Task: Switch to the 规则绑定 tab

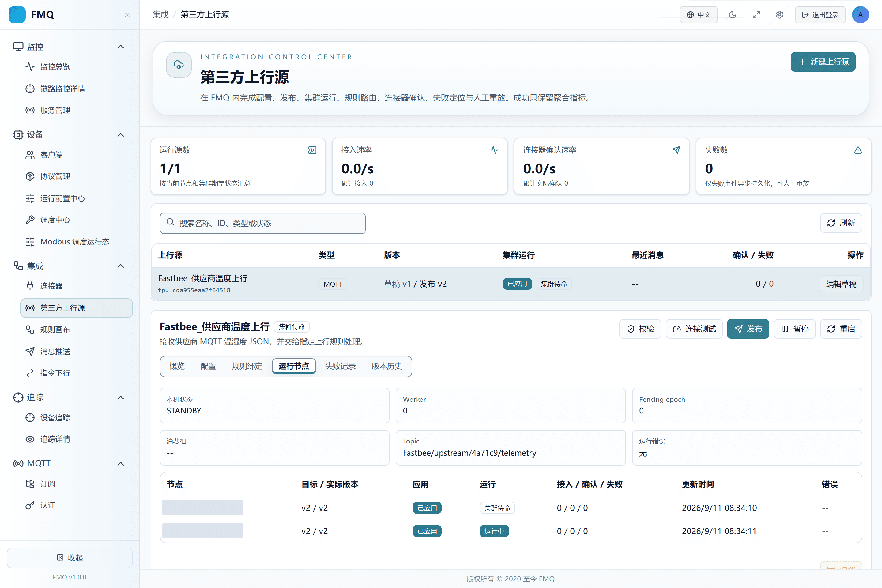Action: point(247,366)
